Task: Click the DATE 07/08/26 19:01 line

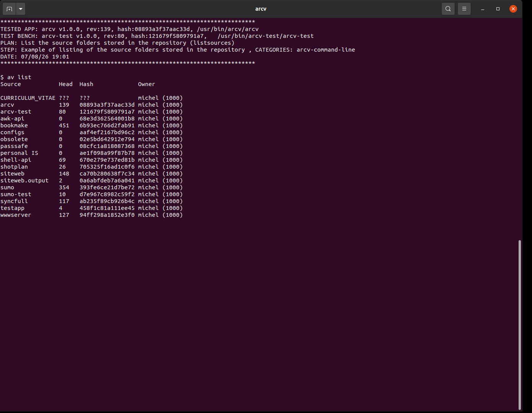Action: click(x=35, y=57)
